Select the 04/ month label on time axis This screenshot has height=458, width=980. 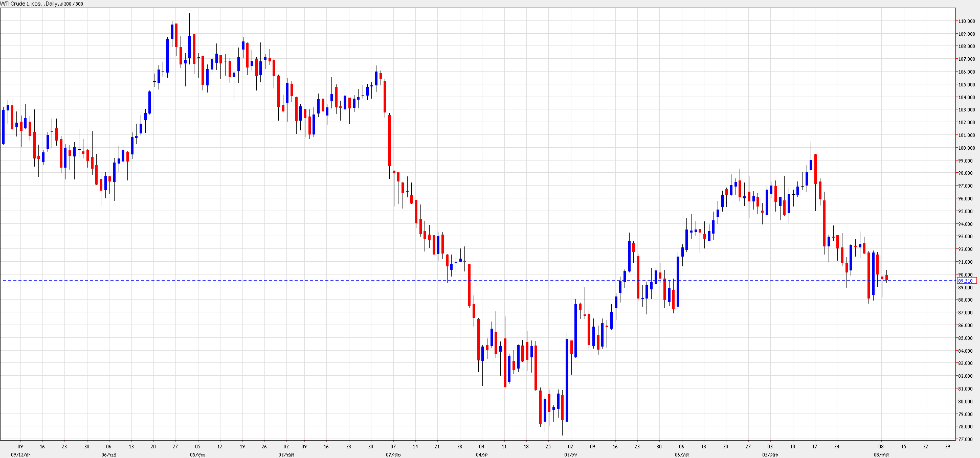pyautogui.click(x=481, y=454)
